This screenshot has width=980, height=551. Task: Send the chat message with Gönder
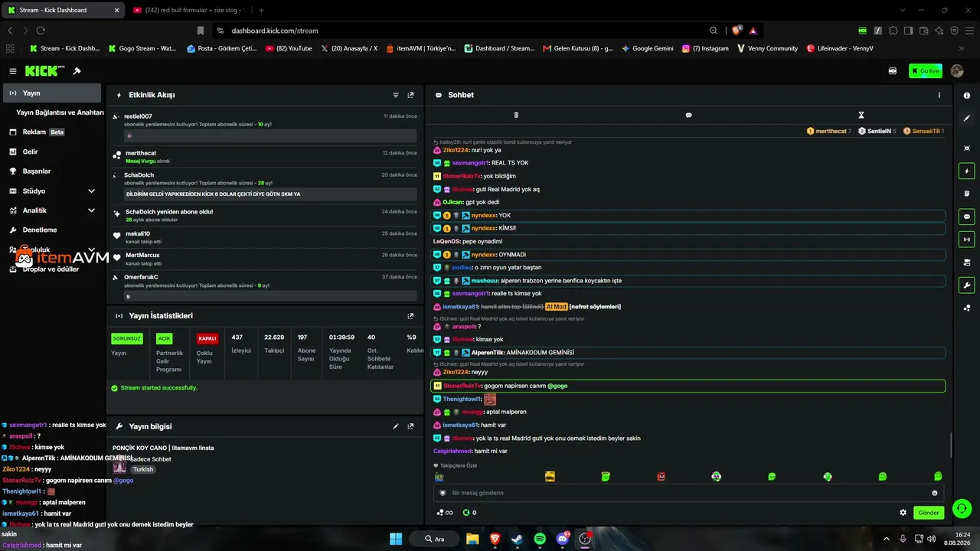[x=929, y=513]
